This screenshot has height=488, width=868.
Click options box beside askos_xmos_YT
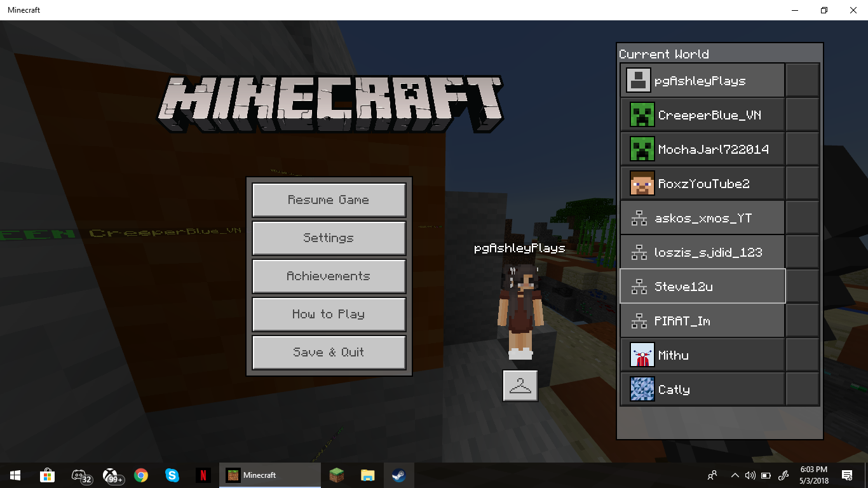click(x=803, y=217)
